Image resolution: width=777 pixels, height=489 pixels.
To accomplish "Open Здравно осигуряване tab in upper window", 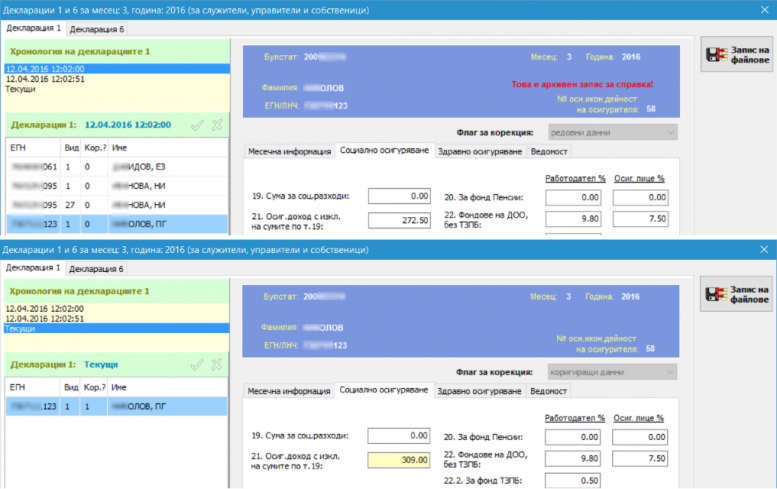I will (480, 152).
